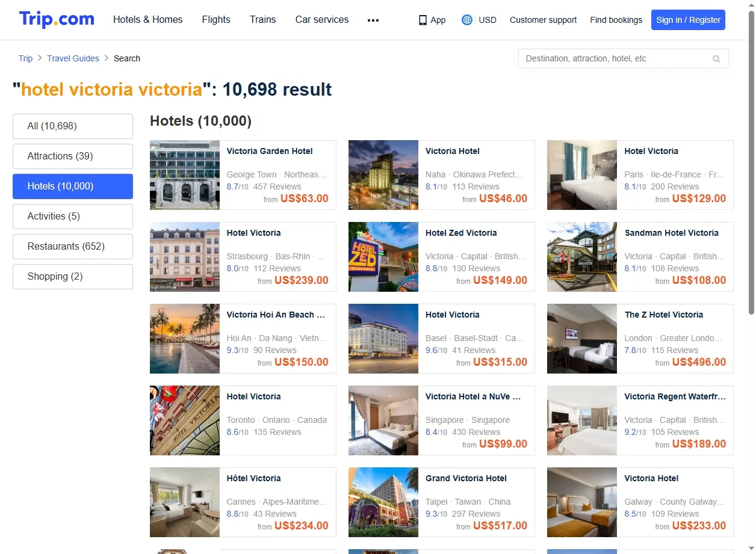Open Hôtel Victoria Cannes thumbnail
Screen dimensions: 756x554
coord(185,502)
